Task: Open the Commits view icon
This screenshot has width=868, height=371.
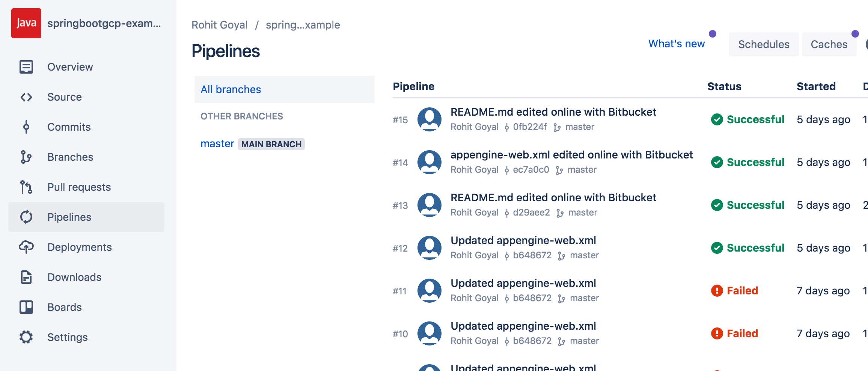Action: (x=26, y=127)
